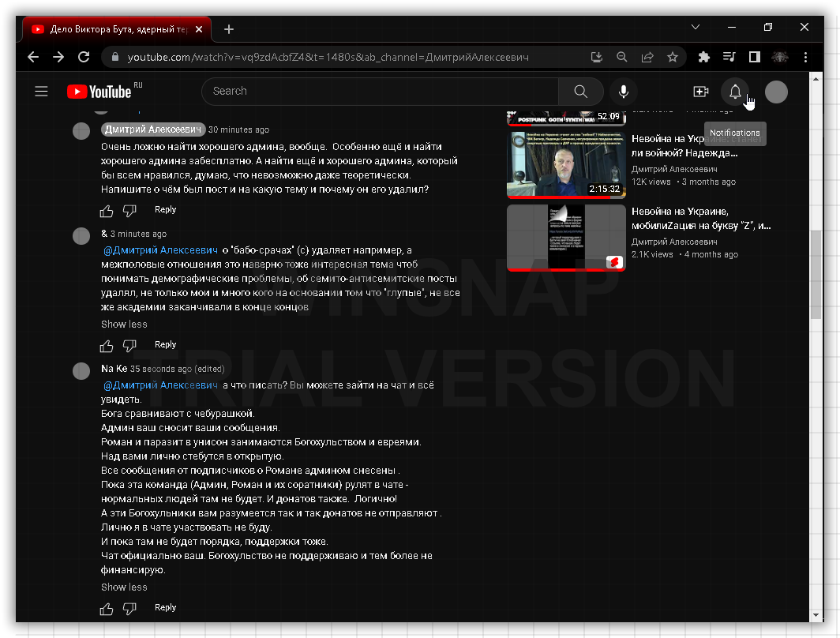
Task: Click @Дмитрий Алексеевич mention in '&' comment
Action: click(x=161, y=250)
